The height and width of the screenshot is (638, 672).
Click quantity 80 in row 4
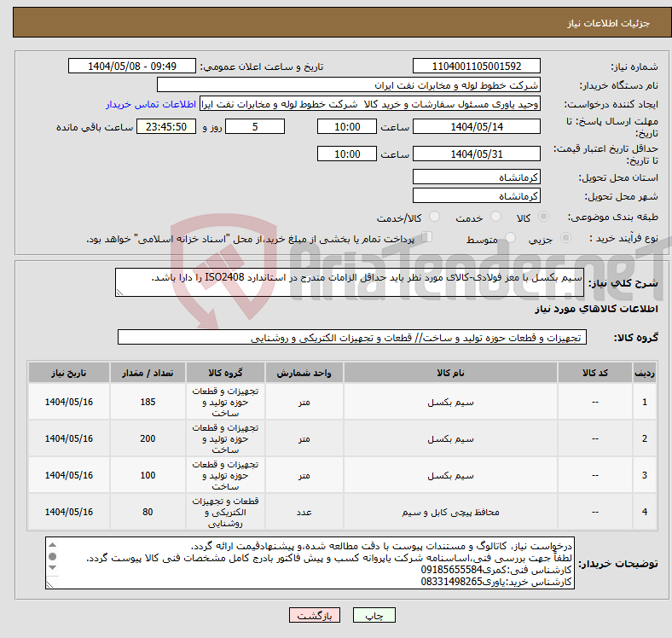pyautogui.click(x=148, y=512)
